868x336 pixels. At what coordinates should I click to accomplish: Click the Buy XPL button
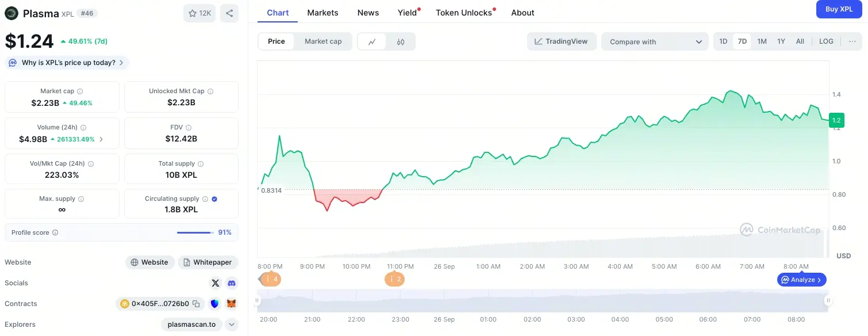coord(839,9)
